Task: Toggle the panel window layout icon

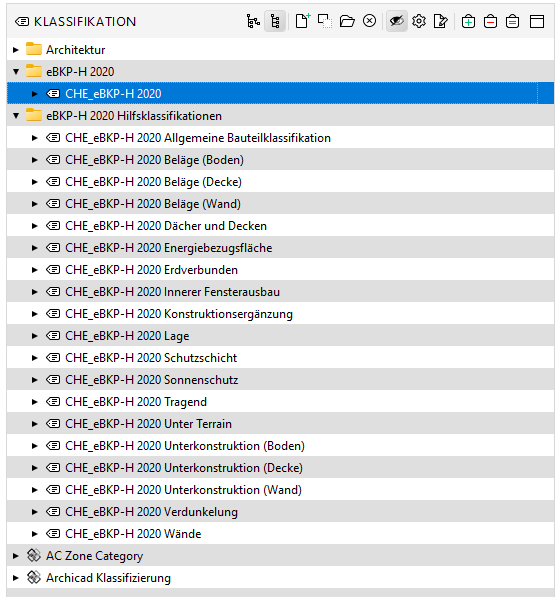Action: (537, 21)
